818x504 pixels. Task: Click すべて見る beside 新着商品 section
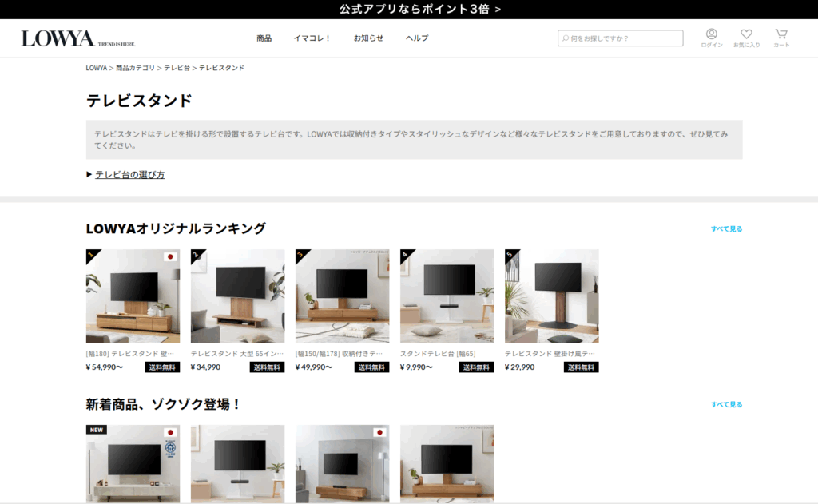(x=726, y=405)
